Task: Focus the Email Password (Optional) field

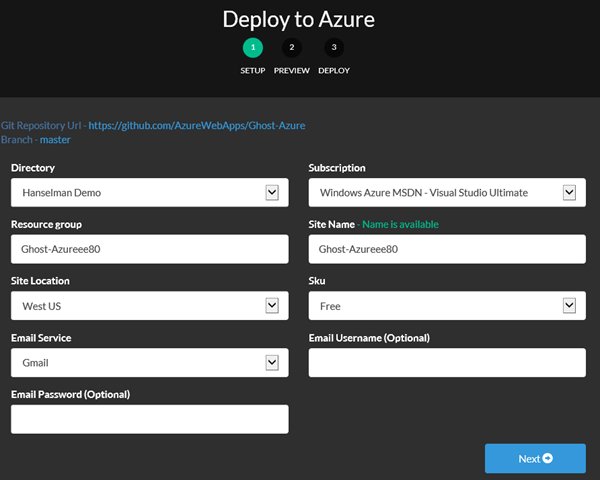Action: [x=150, y=419]
